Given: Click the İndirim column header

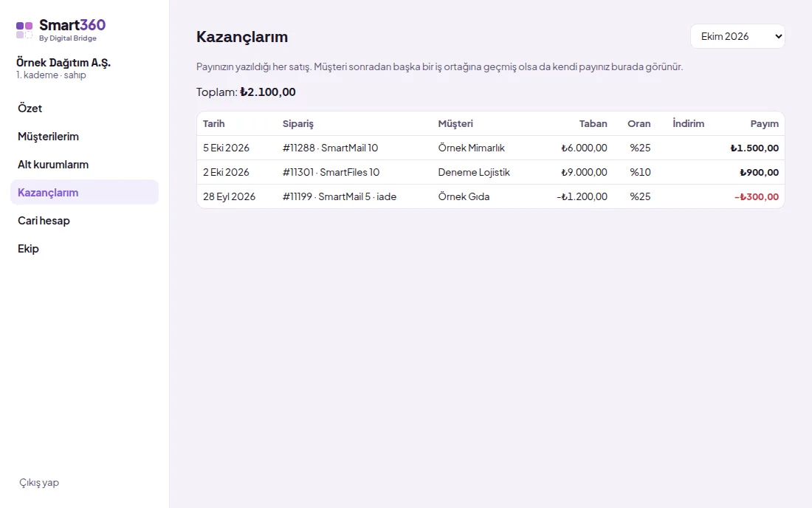Looking at the screenshot, I should pos(688,123).
